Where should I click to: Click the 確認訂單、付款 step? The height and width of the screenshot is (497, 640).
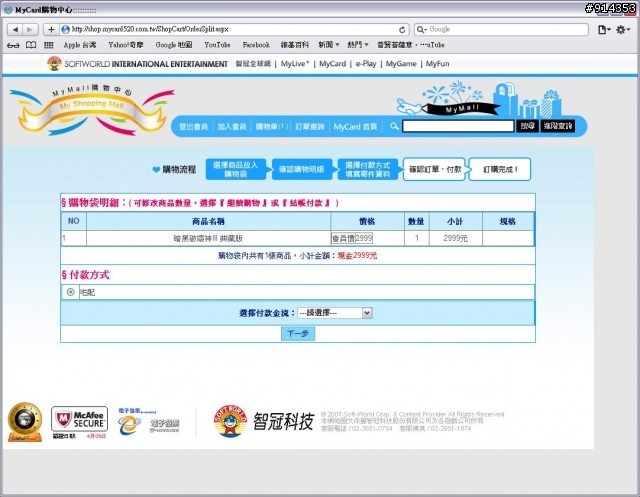[x=434, y=169]
